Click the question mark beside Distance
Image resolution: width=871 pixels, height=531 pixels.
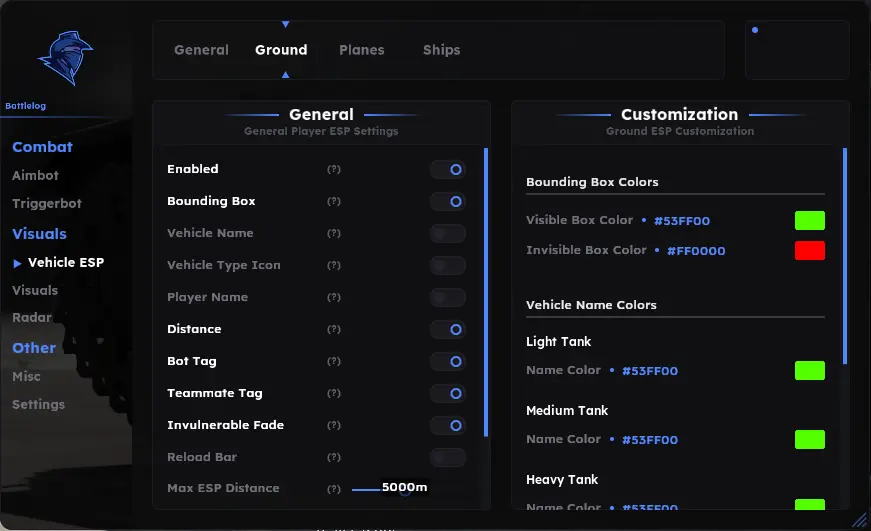pyautogui.click(x=333, y=329)
